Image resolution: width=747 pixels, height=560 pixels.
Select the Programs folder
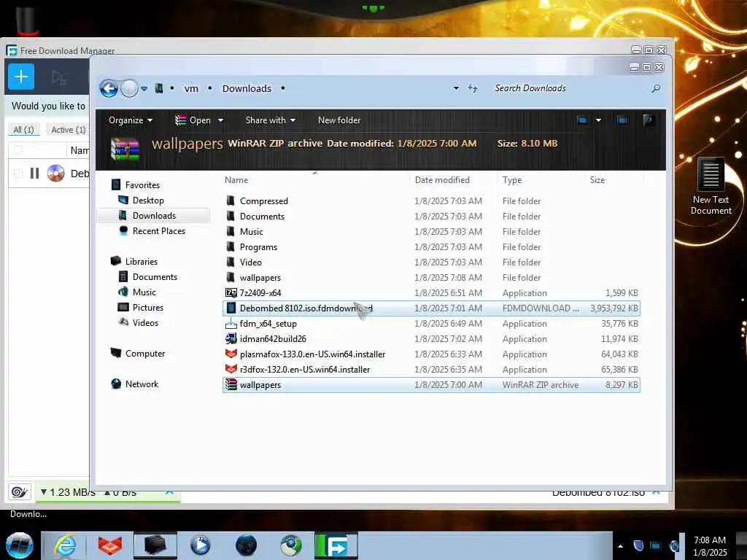(431, 246)
